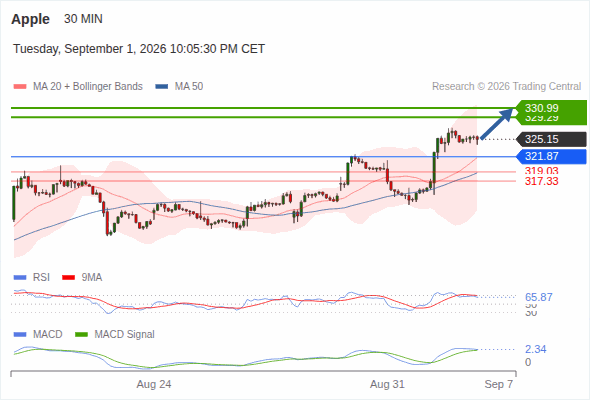Click the blue MA 50 legend swatch

point(162,87)
